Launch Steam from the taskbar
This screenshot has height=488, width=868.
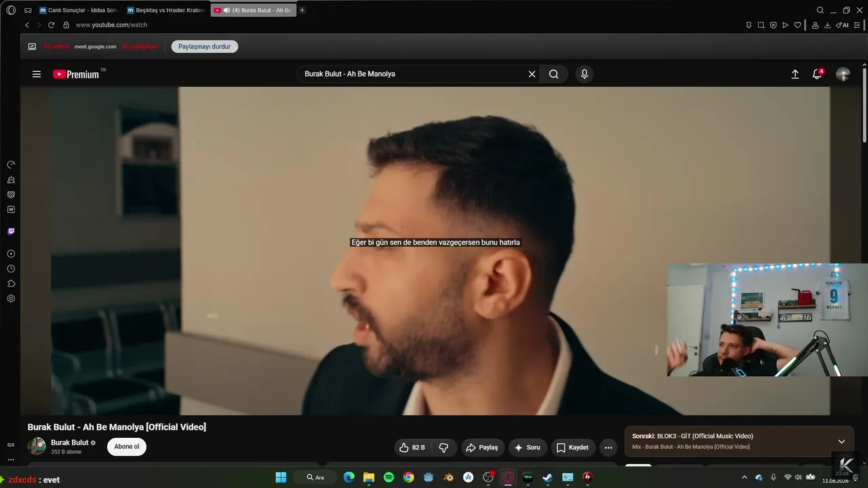(x=547, y=477)
